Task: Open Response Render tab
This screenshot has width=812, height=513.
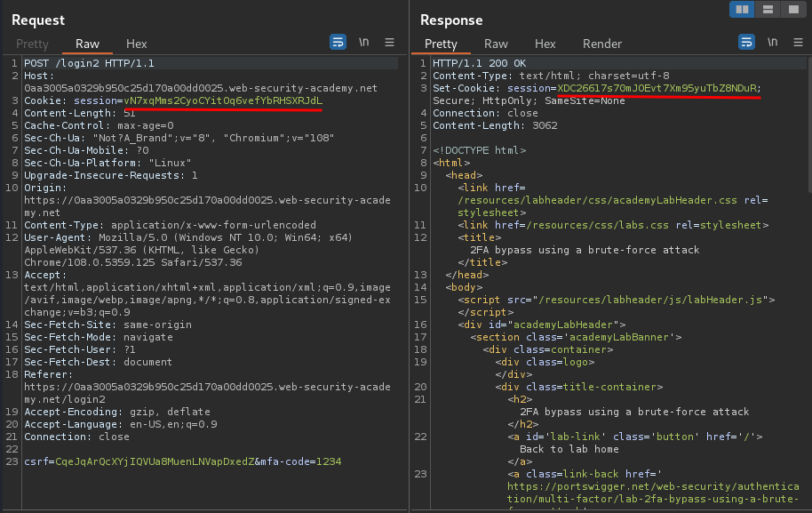Action: coord(602,44)
